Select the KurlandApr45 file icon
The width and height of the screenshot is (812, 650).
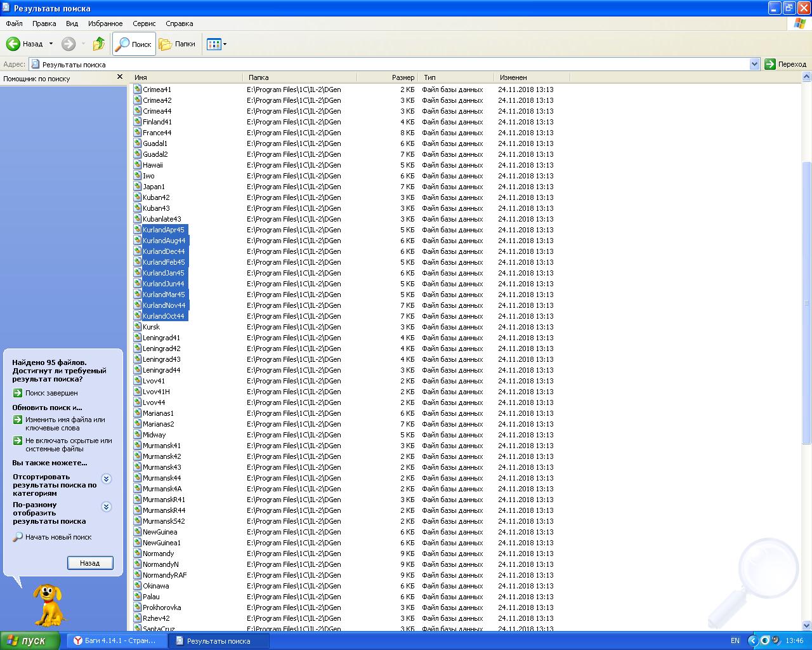tap(137, 230)
